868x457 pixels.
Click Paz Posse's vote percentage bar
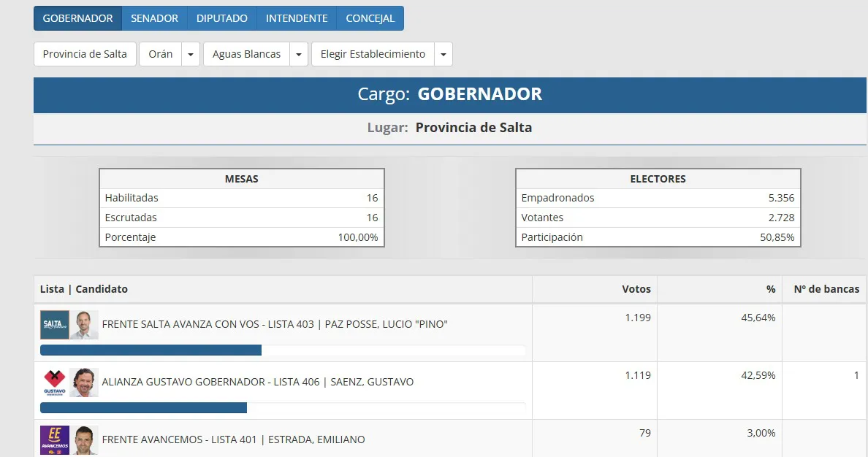pyautogui.click(x=150, y=350)
